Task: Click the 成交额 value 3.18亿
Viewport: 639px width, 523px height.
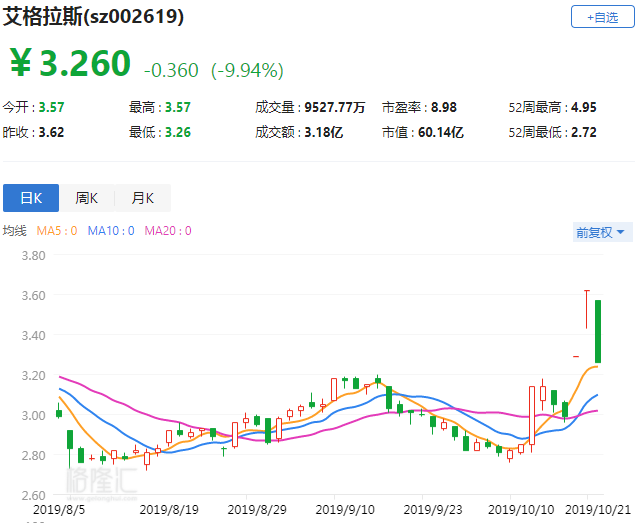Action: (324, 132)
